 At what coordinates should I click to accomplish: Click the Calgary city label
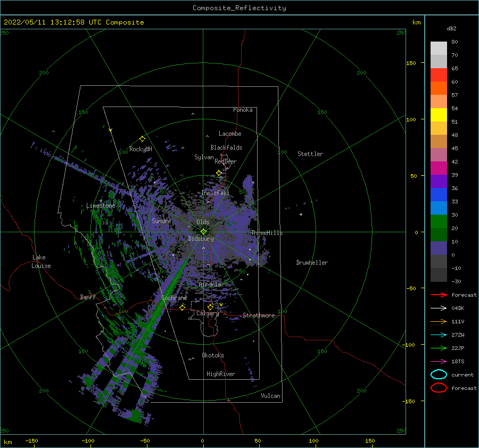pyautogui.click(x=208, y=313)
